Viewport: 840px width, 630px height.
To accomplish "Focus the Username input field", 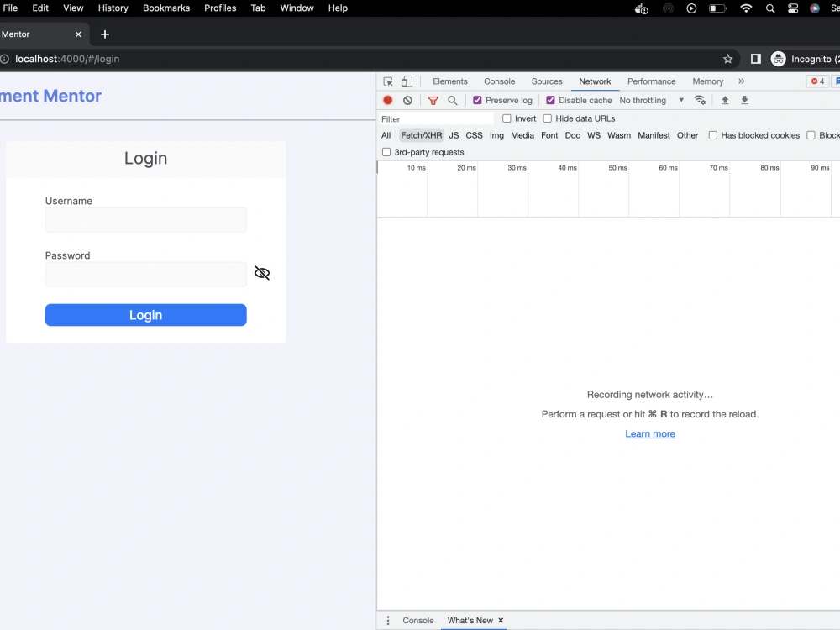I will point(145,220).
